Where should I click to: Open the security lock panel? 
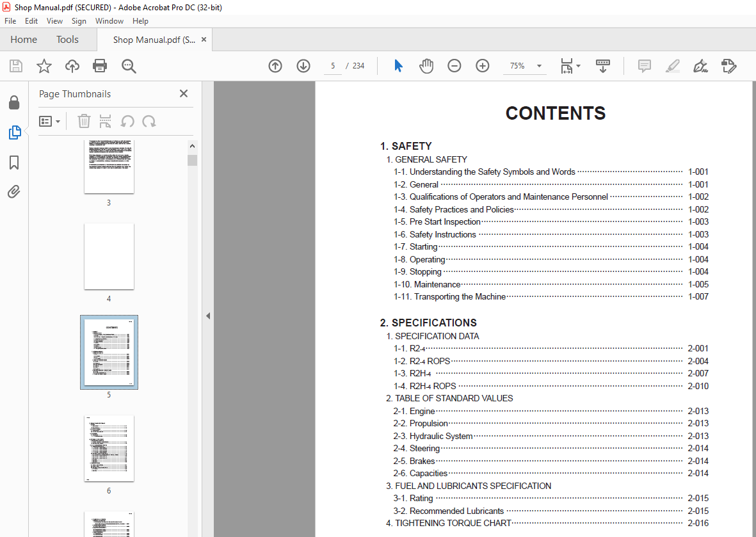point(14,102)
